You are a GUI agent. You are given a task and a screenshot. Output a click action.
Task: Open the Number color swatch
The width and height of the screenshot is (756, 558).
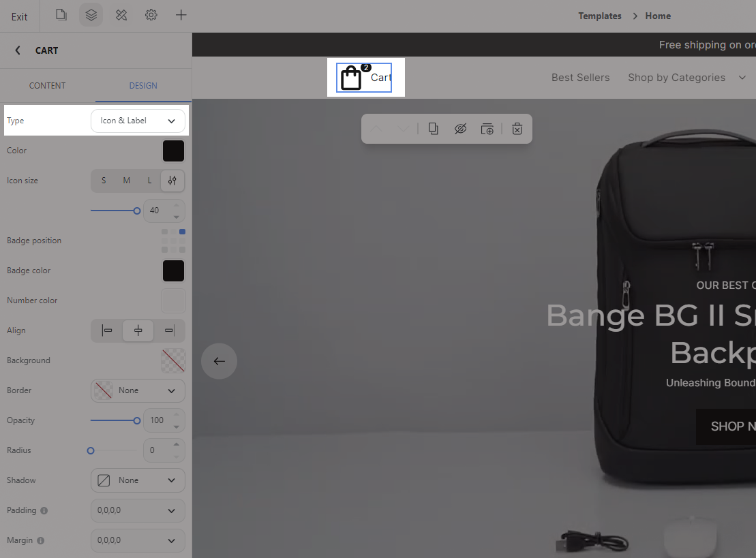(x=174, y=300)
